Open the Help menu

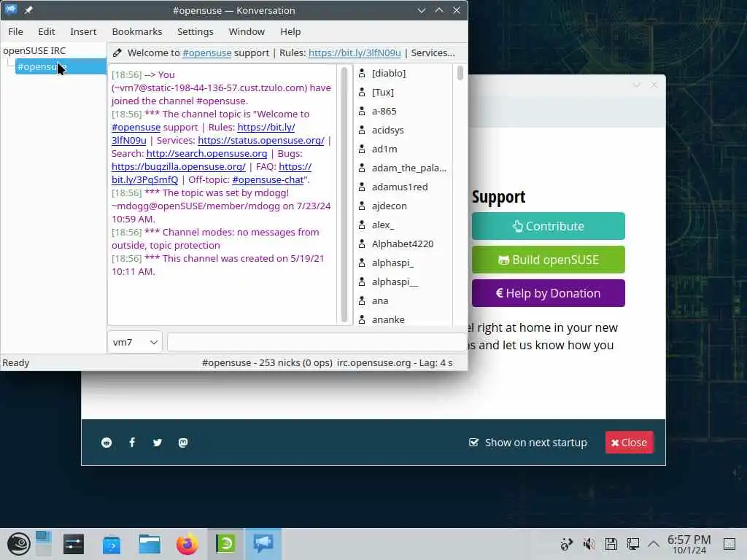[x=290, y=31]
